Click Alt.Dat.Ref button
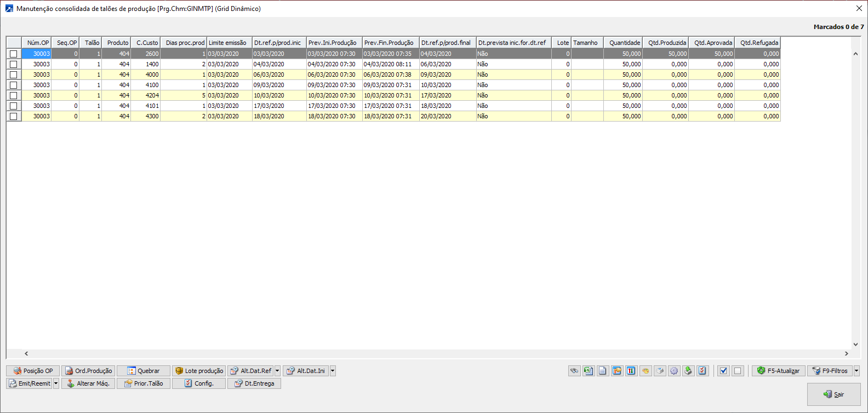The height and width of the screenshot is (413, 868). 250,371
